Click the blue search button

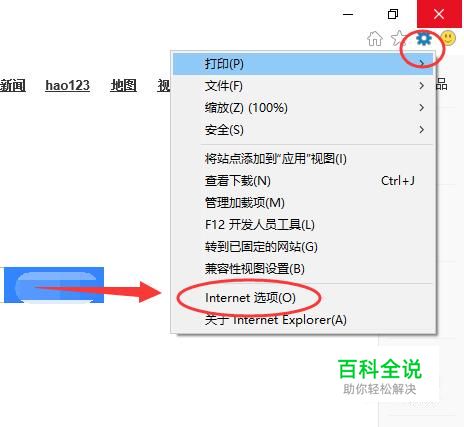coord(54,285)
